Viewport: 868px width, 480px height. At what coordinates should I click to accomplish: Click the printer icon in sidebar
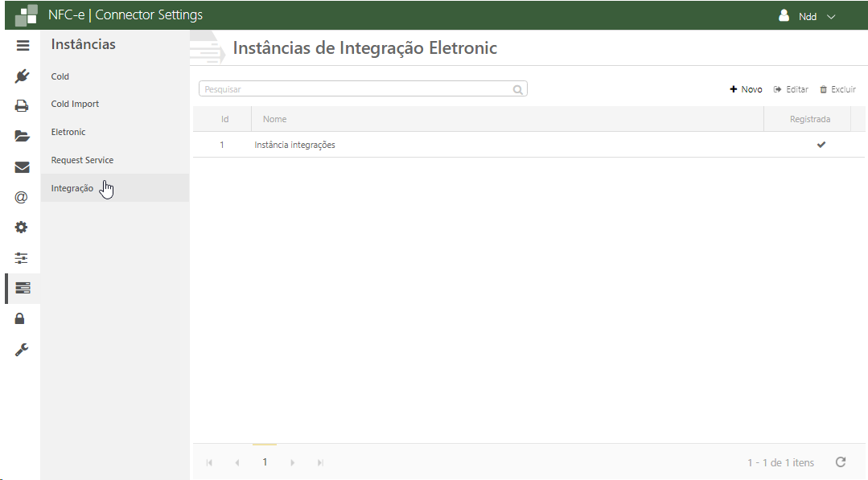pos(23,105)
